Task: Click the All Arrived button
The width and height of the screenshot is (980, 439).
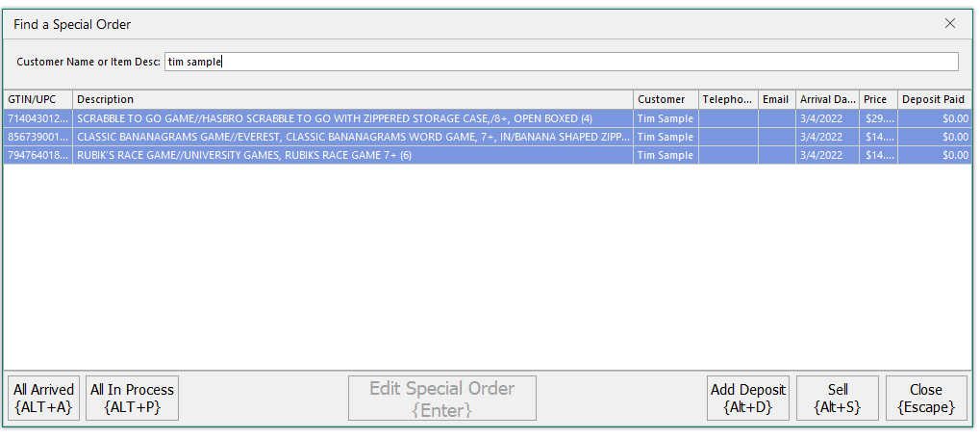Action: (43, 398)
